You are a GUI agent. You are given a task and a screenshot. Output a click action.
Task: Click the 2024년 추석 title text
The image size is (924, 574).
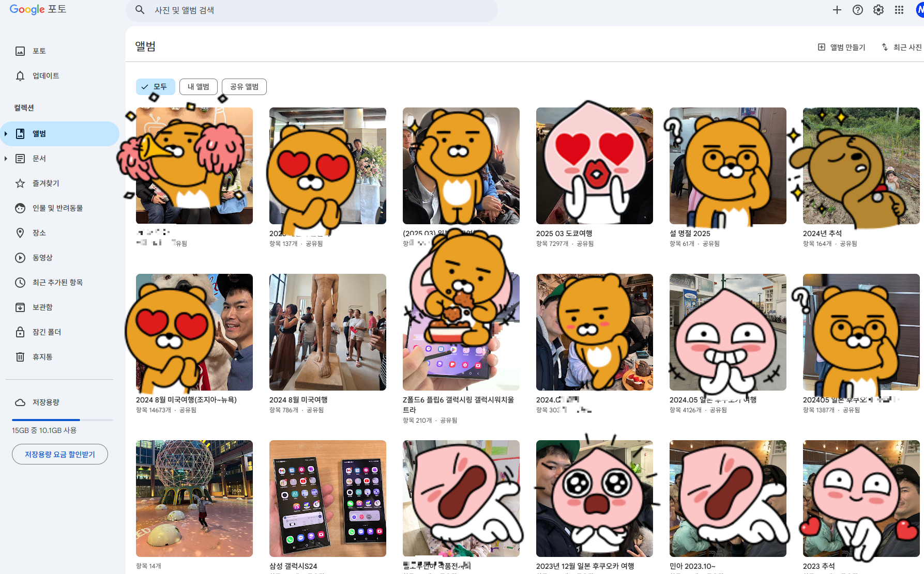(822, 234)
